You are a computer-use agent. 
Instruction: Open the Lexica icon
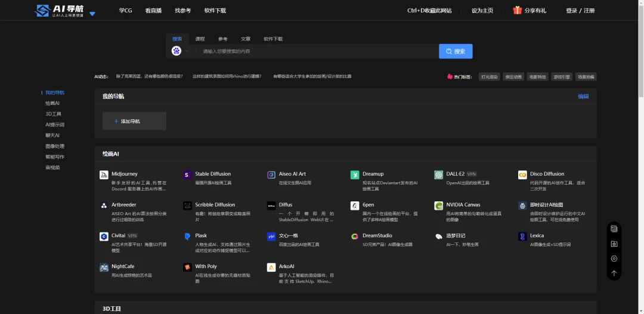[522, 237]
